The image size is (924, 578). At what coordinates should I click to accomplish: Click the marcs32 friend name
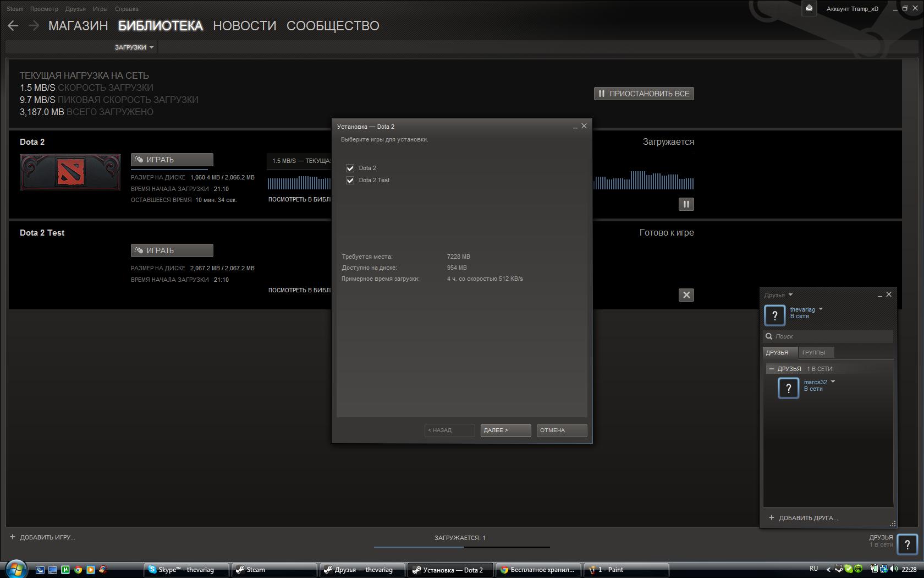(x=815, y=382)
